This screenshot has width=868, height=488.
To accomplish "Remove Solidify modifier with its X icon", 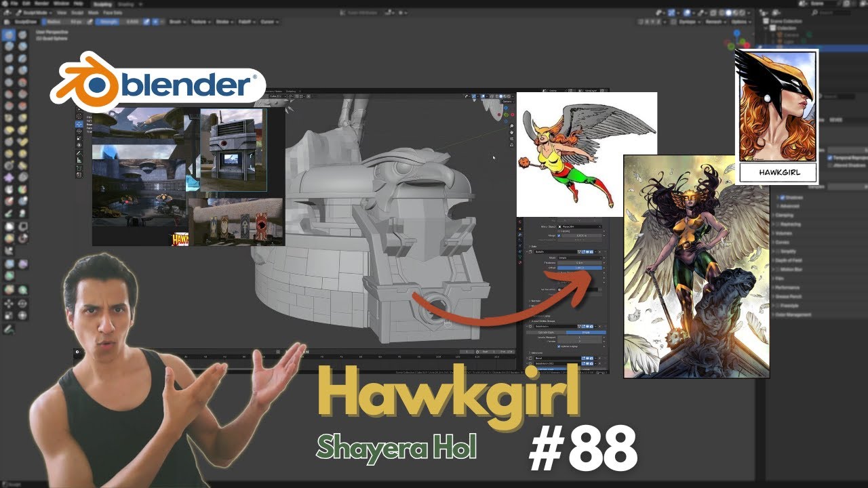I will (600, 251).
